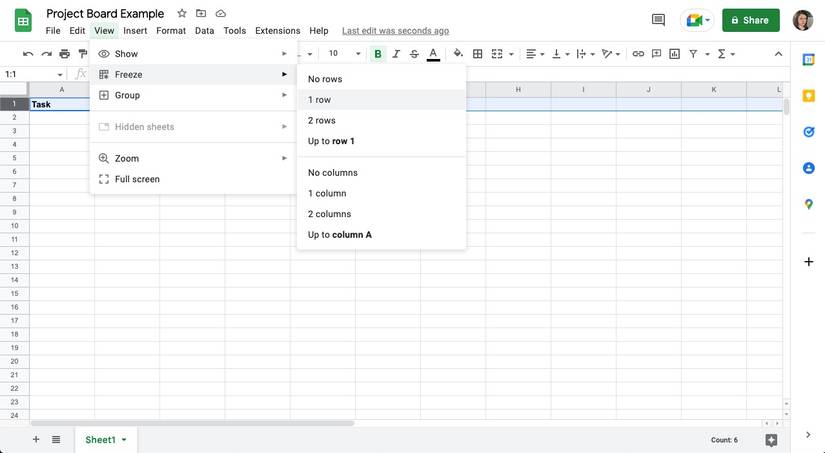825x453 pixels.
Task: Open Calendar in the side panel
Action: pos(809,60)
